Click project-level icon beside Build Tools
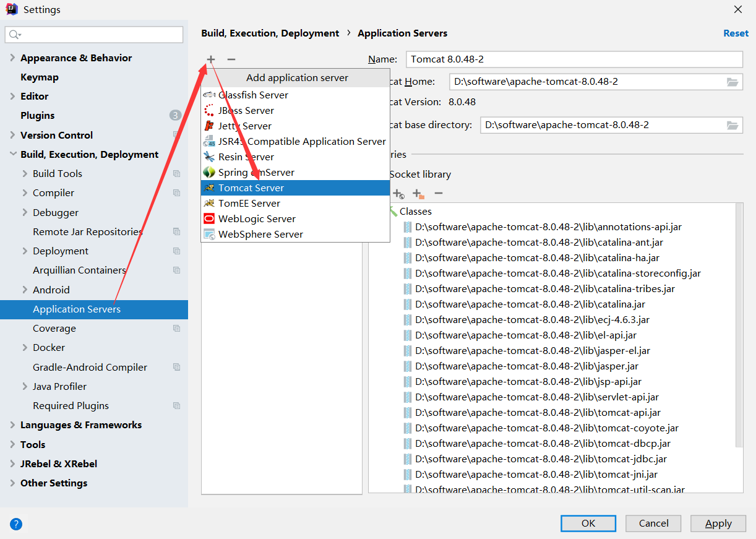 [177, 174]
